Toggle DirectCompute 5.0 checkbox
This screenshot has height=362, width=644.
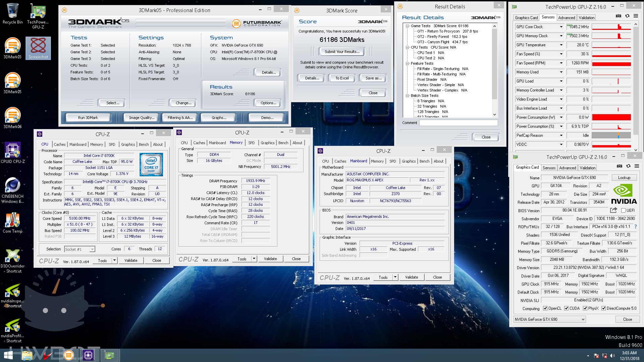pos(604,308)
